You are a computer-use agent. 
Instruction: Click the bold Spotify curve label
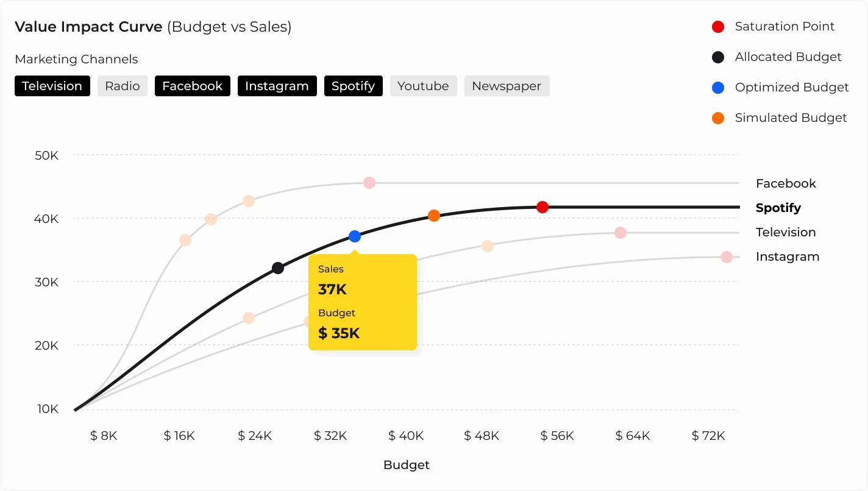tap(778, 208)
